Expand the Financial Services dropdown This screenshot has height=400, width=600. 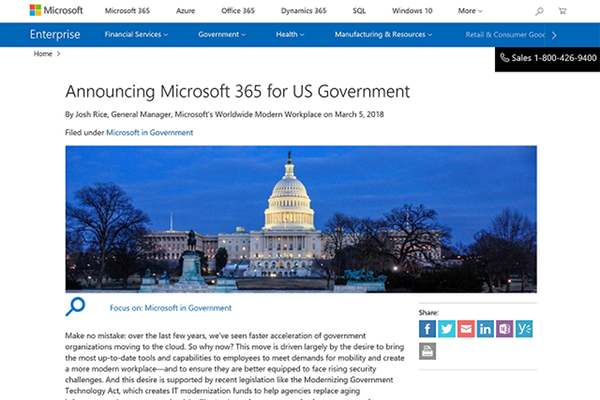(136, 34)
